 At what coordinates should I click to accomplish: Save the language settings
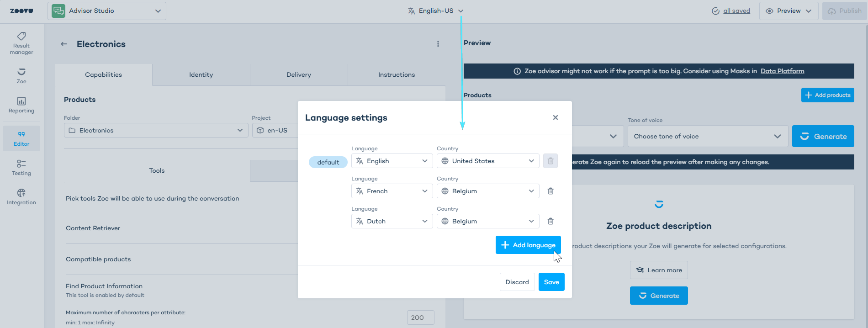551,282
